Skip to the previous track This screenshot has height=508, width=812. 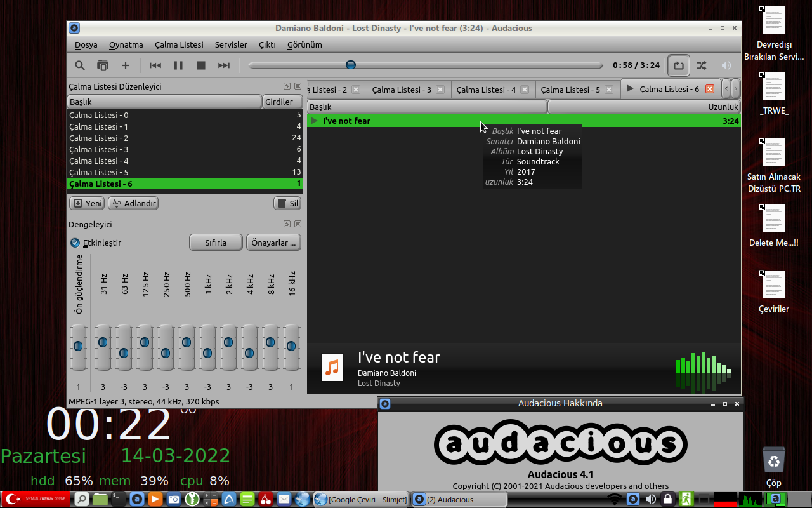coord(155,65)
